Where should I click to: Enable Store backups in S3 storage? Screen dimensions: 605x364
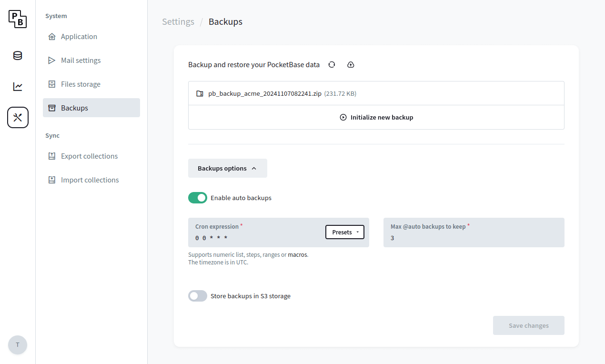tap(197, 295)
